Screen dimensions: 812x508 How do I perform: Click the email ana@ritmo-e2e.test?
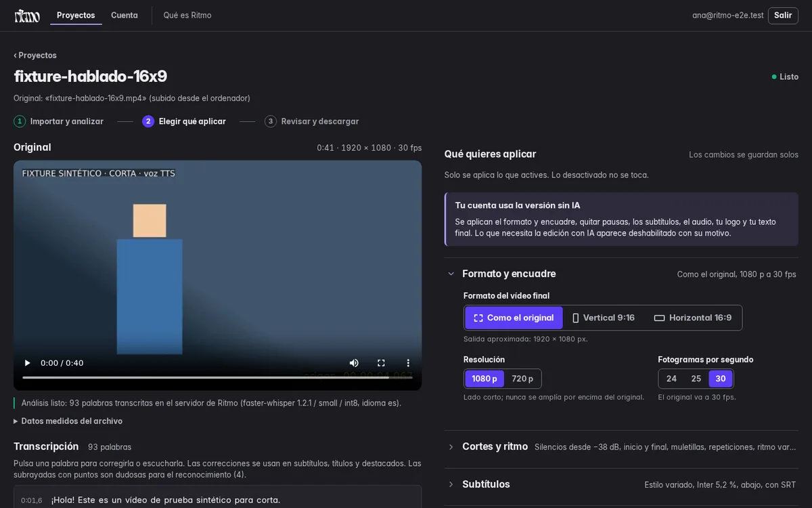click(x=728, y=16)
